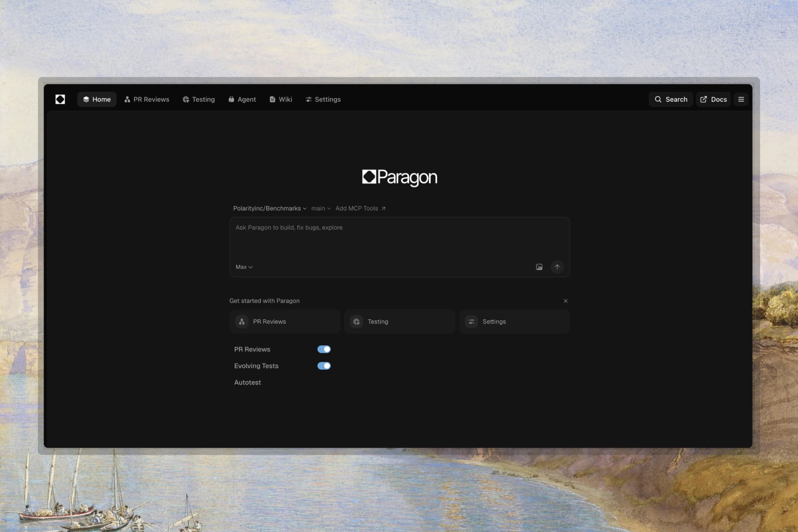Open the Settings get-started card
798x532 pixels.
[514, 322]
